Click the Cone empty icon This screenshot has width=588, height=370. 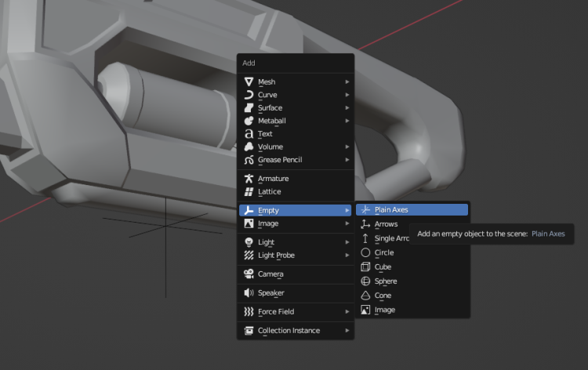pos(365,296)
